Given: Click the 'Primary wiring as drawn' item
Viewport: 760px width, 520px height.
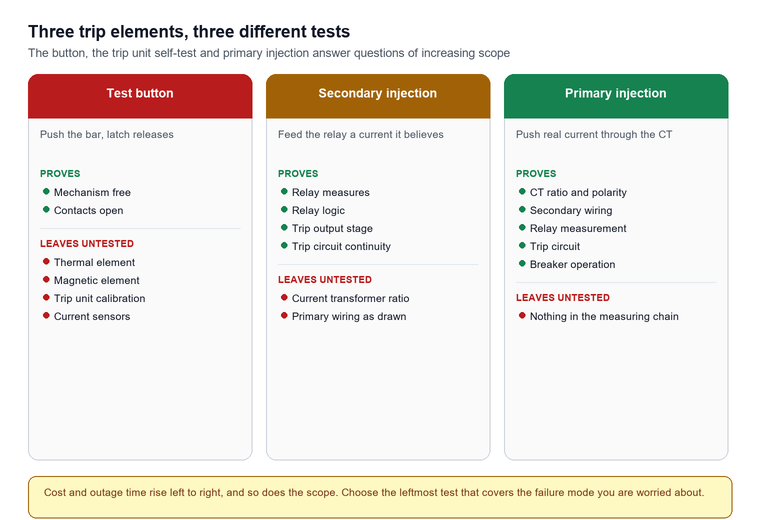Looking at the screenshot, I should tap(349, 316).
